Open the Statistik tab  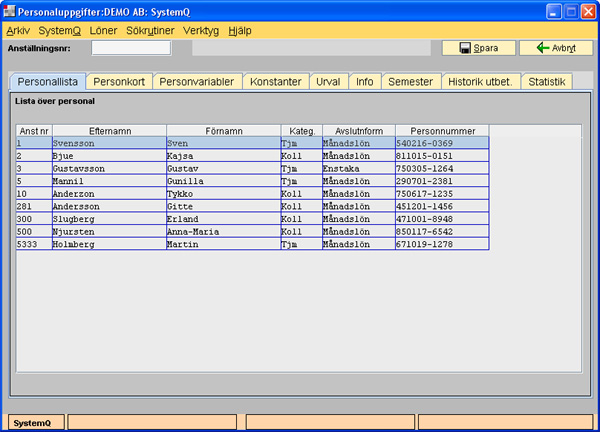547,82
